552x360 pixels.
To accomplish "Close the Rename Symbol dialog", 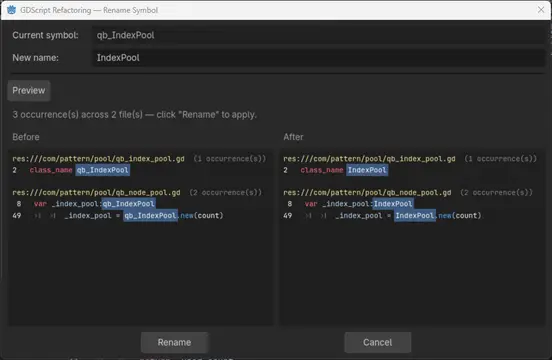I will [x=541, y=10].
